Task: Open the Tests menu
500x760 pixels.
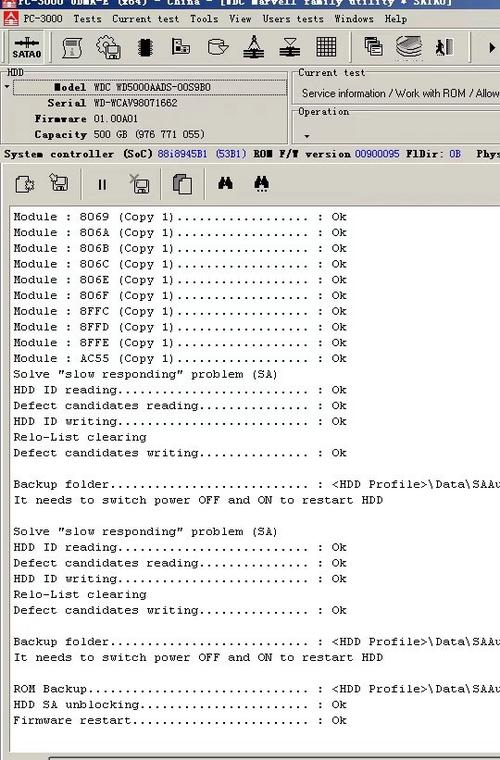Action: click(87, 19)
